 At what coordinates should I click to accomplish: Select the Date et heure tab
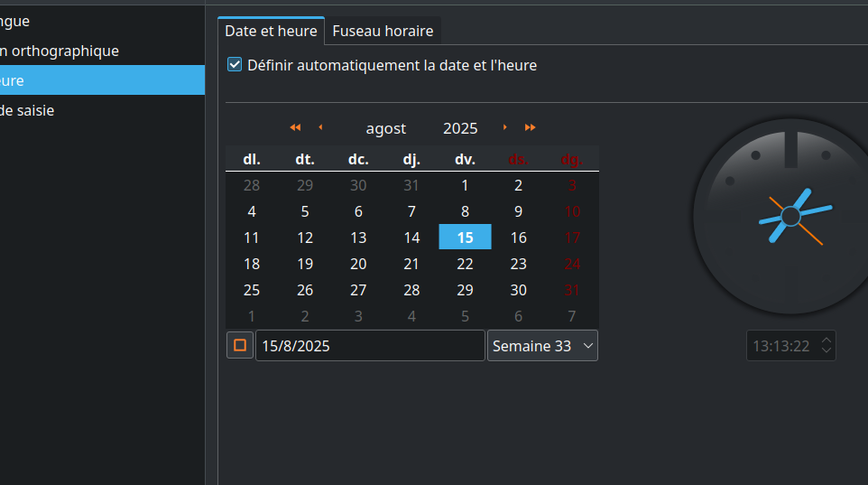(271, 31)
